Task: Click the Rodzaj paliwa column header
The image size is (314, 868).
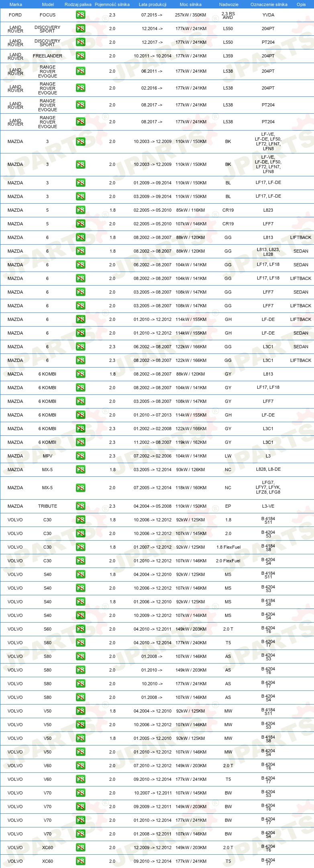Action: [78, 4]
